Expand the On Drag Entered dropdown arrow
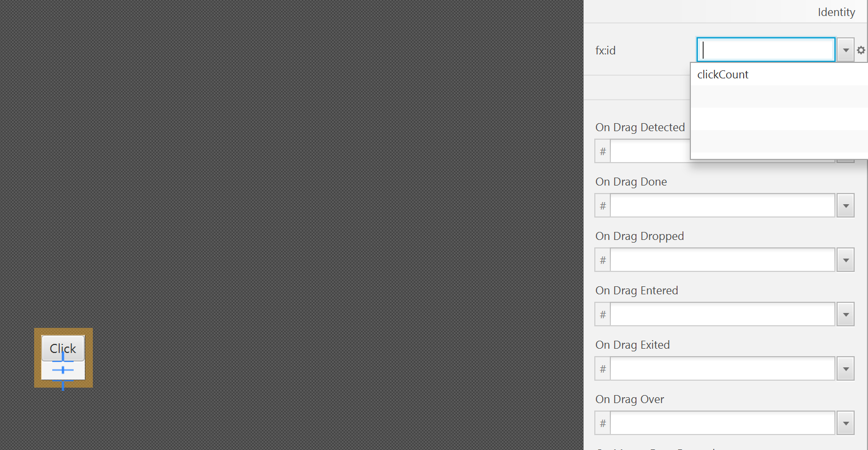This screenshot has width=868, height=450. [x=846, y=315]
